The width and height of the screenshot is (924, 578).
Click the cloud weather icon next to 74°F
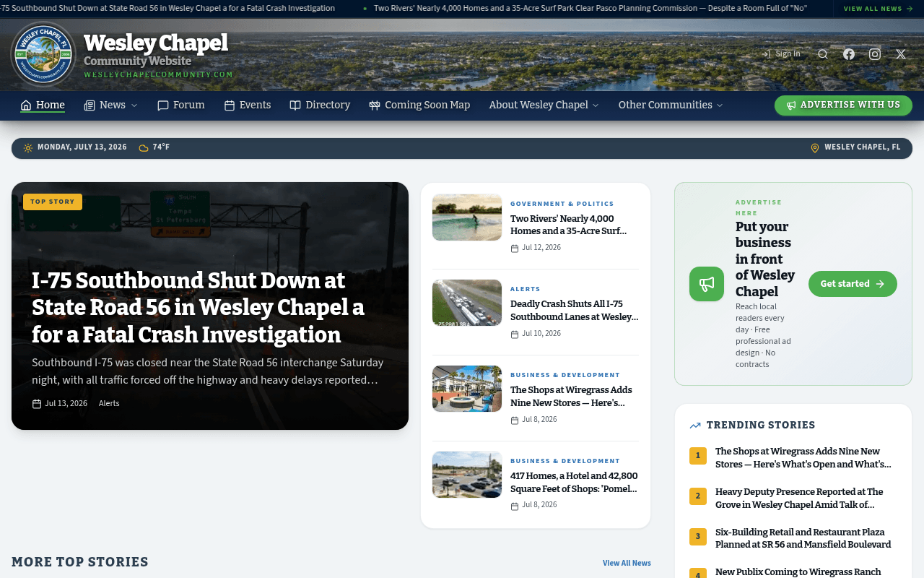tap(144, 147)
